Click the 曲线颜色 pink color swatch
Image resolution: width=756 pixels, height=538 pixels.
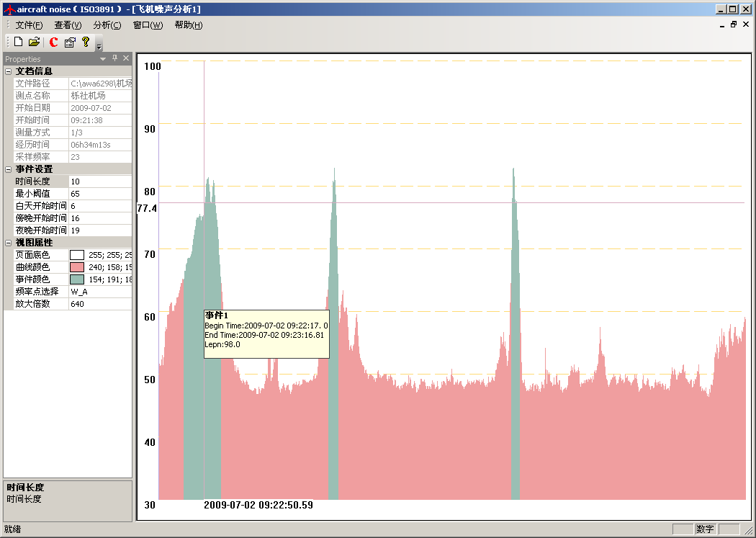77,267
